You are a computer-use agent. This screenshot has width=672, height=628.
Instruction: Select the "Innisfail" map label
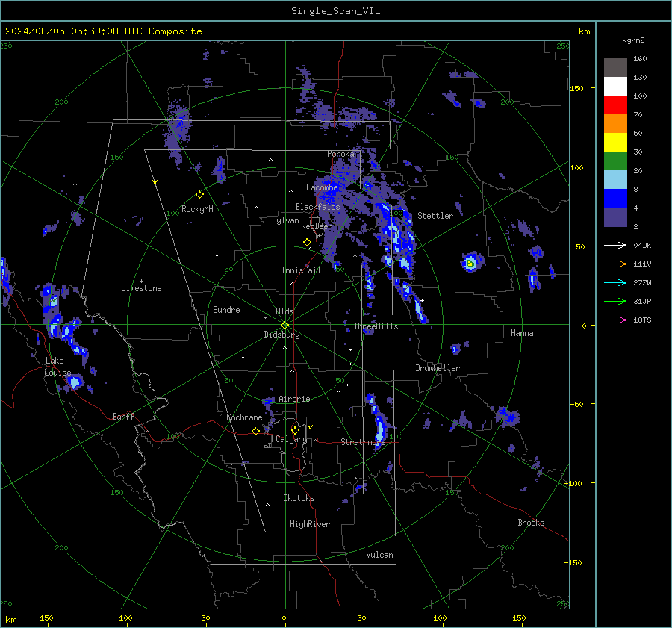(301, 270)
